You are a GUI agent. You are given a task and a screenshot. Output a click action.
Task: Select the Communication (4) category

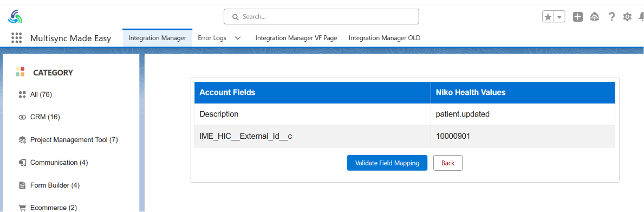[x=59, y=163]
